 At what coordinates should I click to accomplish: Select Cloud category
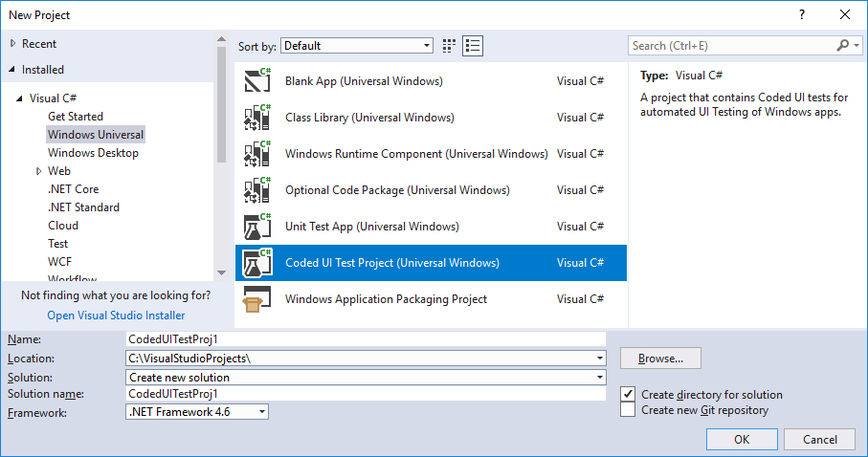tap(63, 226)
